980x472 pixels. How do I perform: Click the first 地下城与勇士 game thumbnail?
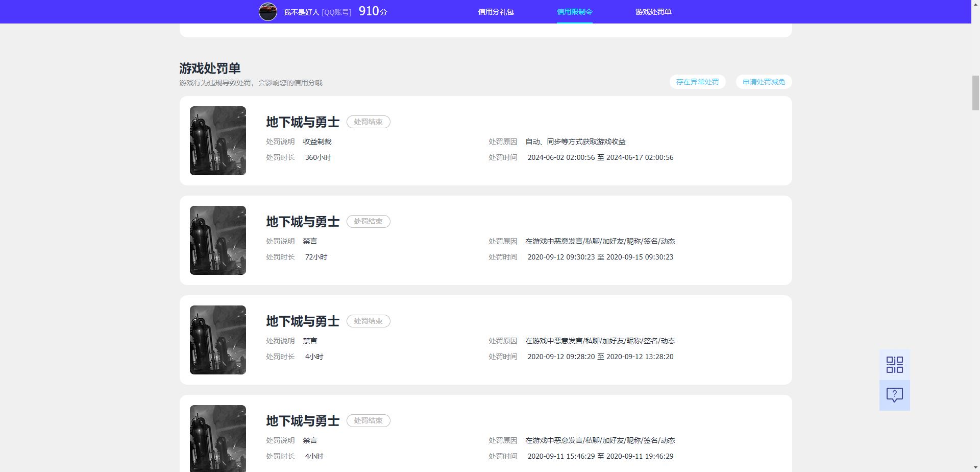[x=217, y=140]
